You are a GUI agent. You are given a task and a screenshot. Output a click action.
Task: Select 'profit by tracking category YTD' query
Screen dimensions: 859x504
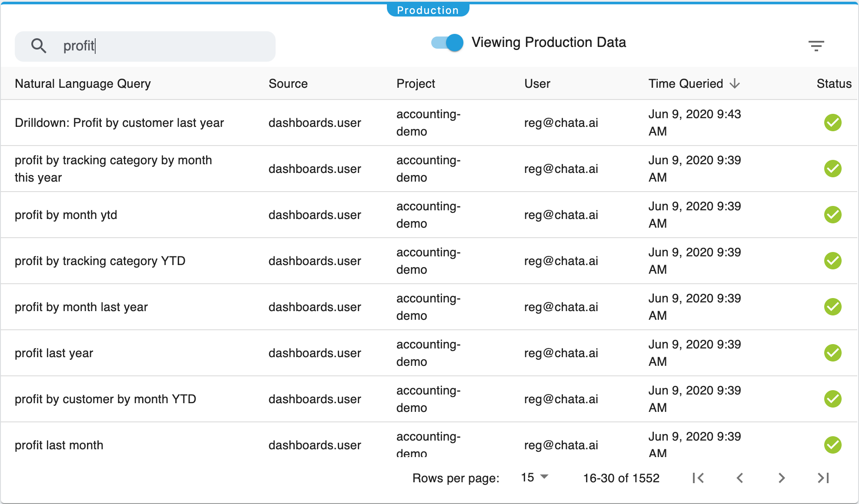[100, 261]
